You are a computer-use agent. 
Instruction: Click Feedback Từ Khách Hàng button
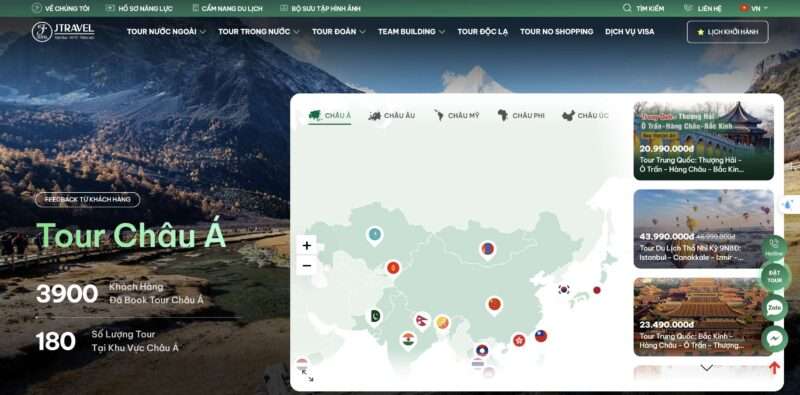pos(87,200)
